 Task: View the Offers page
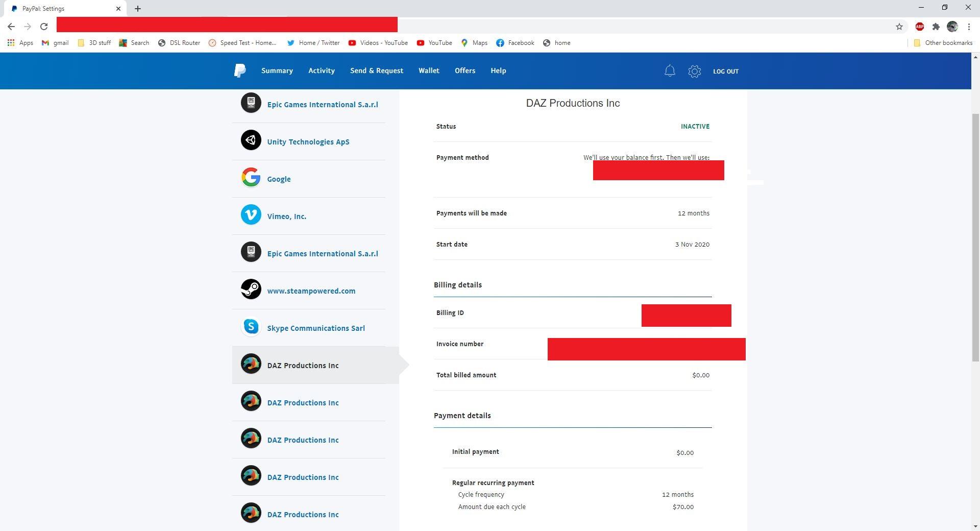tap(465, 70)
